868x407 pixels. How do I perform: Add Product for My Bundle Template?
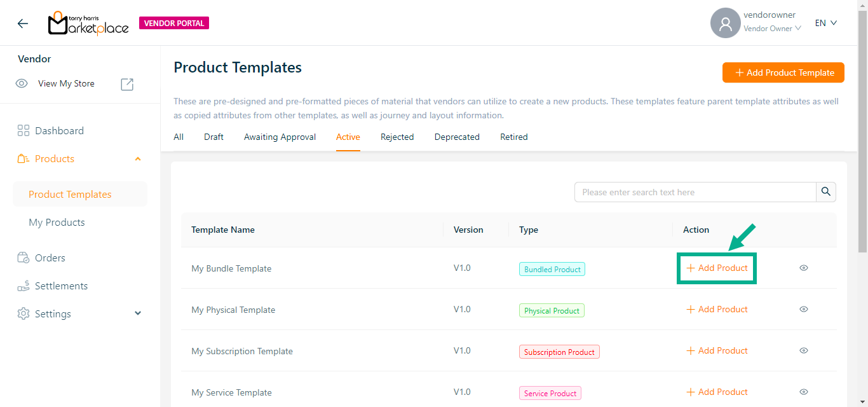717,268
